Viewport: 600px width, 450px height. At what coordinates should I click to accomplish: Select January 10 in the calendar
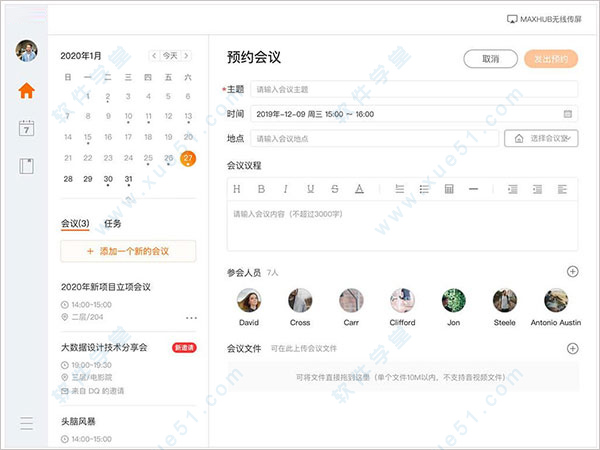pyautogui.click(x=128, y=116)
